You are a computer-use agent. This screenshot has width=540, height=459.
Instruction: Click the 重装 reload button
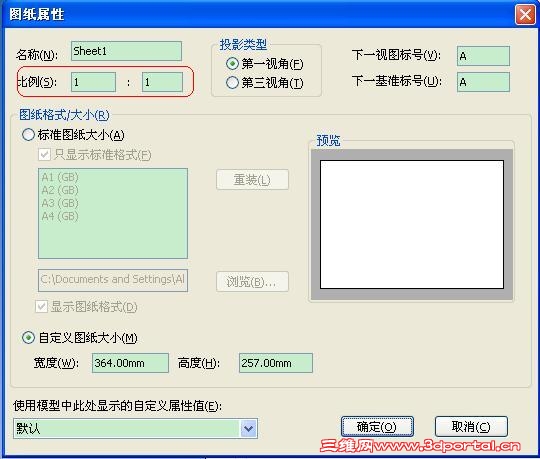(x=252, y=179)
